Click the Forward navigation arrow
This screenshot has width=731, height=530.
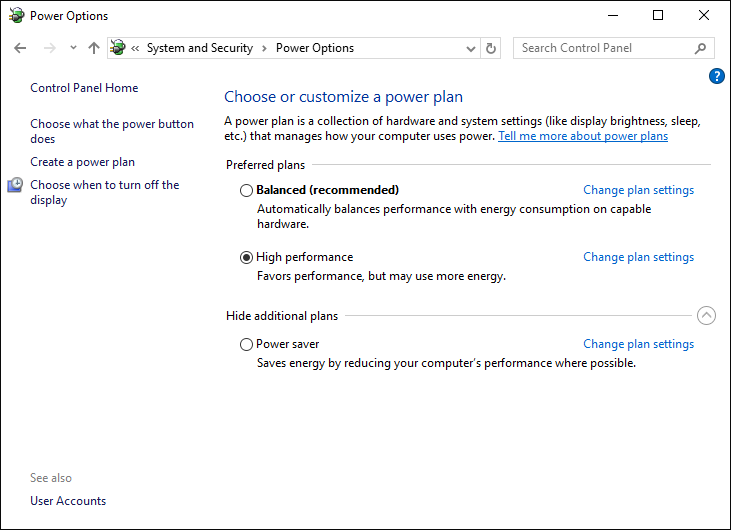coord(49,48)
